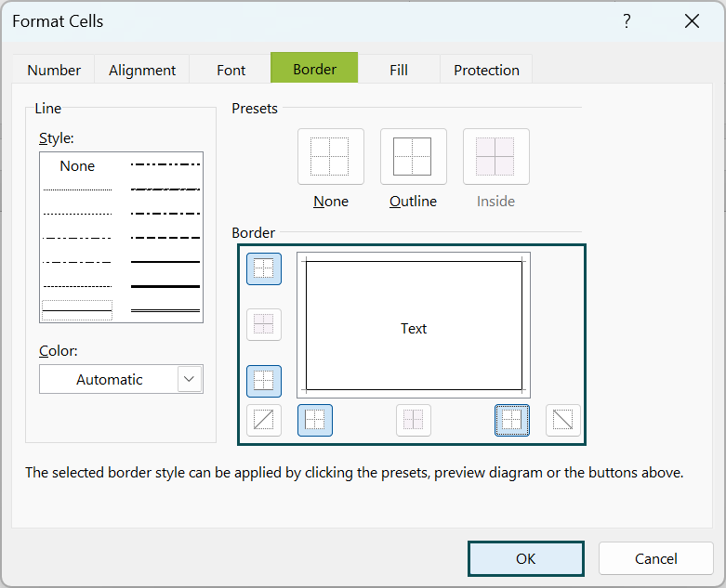Click the Inside preset label
This screenshot has height=588, width=726.
pos(495,202)
